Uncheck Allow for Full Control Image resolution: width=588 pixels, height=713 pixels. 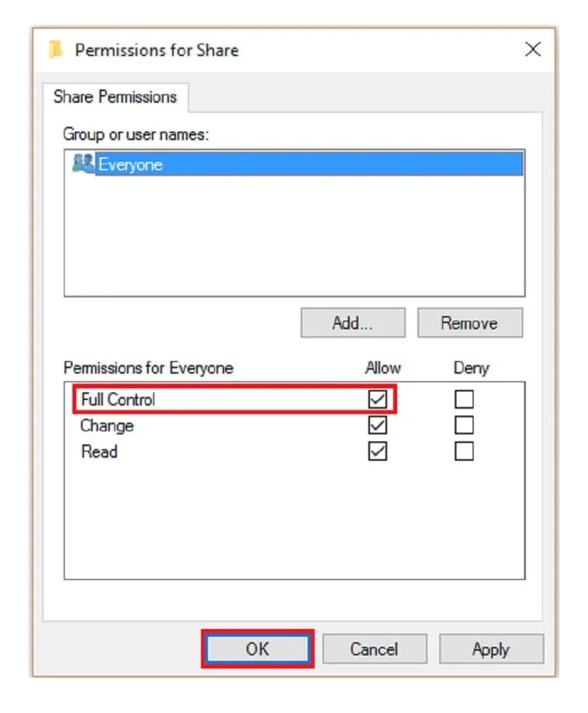[x=378, y=400]
